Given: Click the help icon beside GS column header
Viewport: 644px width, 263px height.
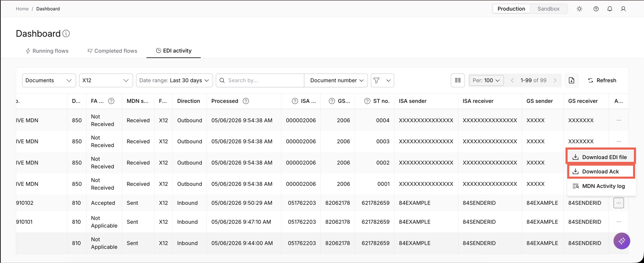Looking at the screenshot, I should tap(332, 101).
